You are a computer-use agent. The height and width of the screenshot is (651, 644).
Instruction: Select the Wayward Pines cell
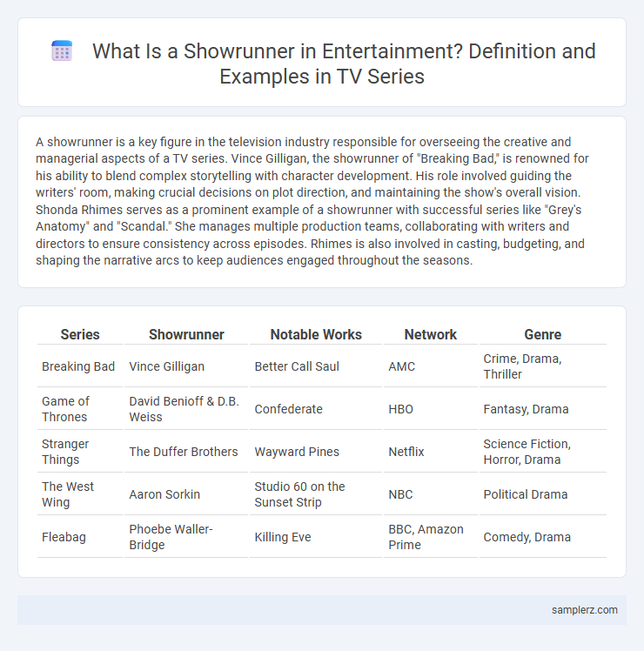pyautogui.click(x=316, y=452)
